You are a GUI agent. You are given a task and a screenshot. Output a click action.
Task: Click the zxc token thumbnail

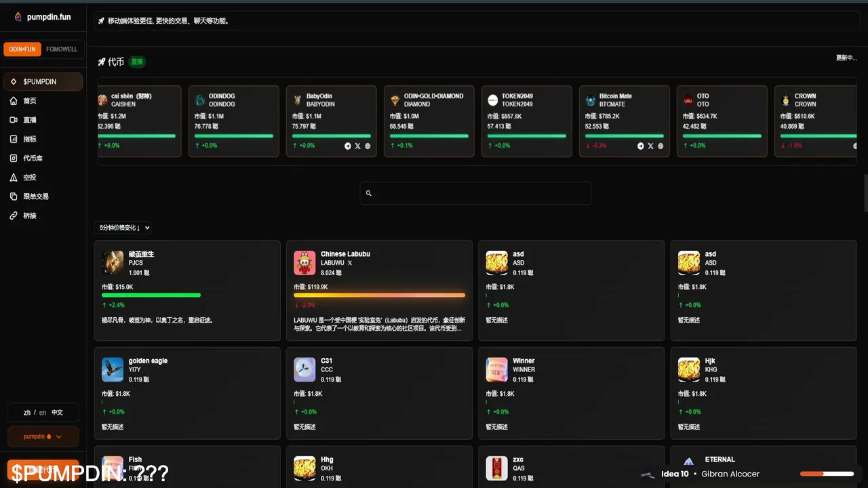point(497,468)
